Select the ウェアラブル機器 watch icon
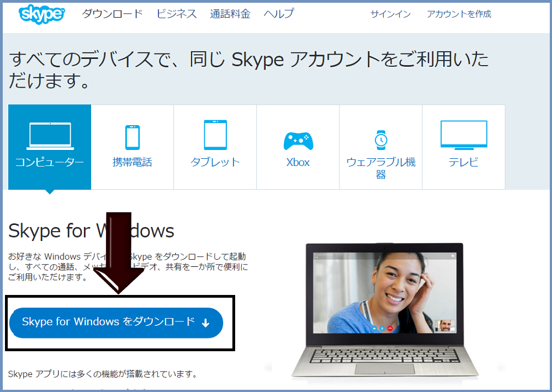The height and width of the screenshot is (392, 552). [x=381, y=140]
